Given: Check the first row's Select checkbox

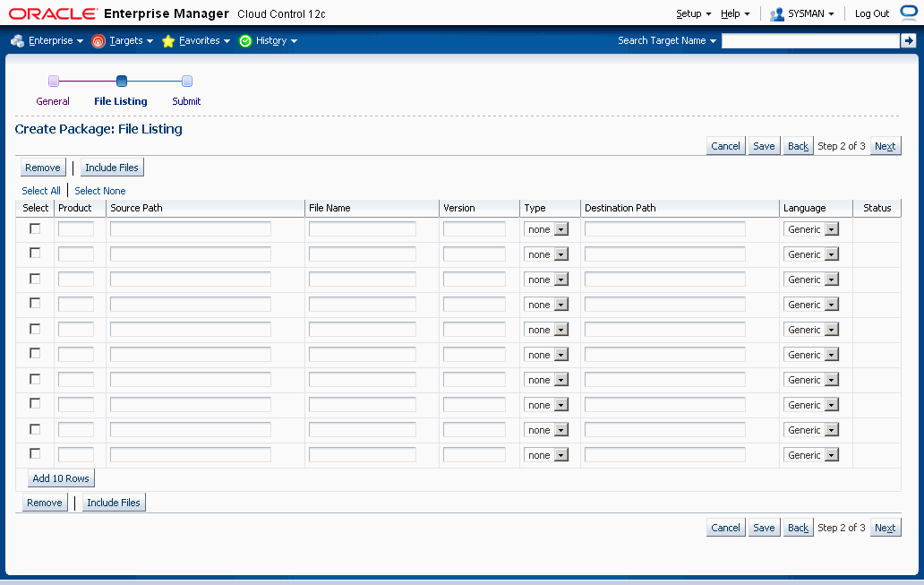Looking at the screenshot, I should pos(35,228).
